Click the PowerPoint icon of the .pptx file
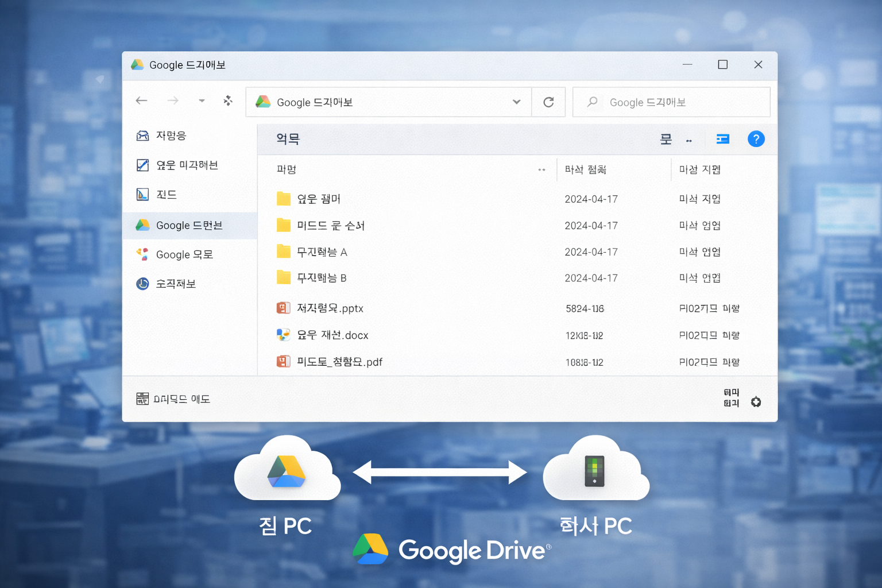 pos(283,308)
